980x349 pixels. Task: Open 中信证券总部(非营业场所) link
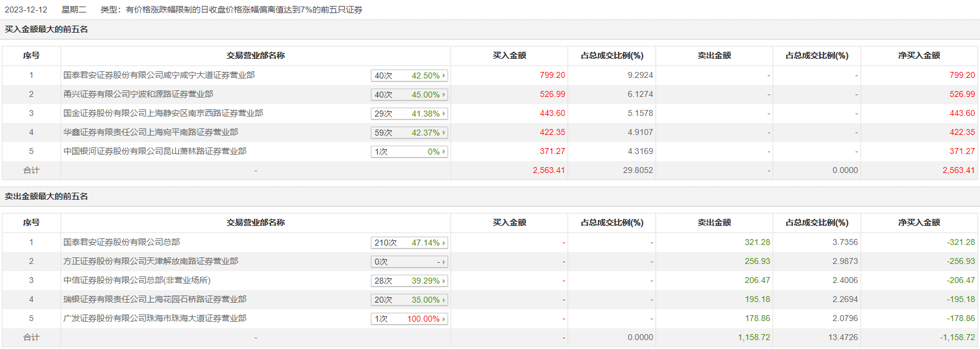[137, 280]
